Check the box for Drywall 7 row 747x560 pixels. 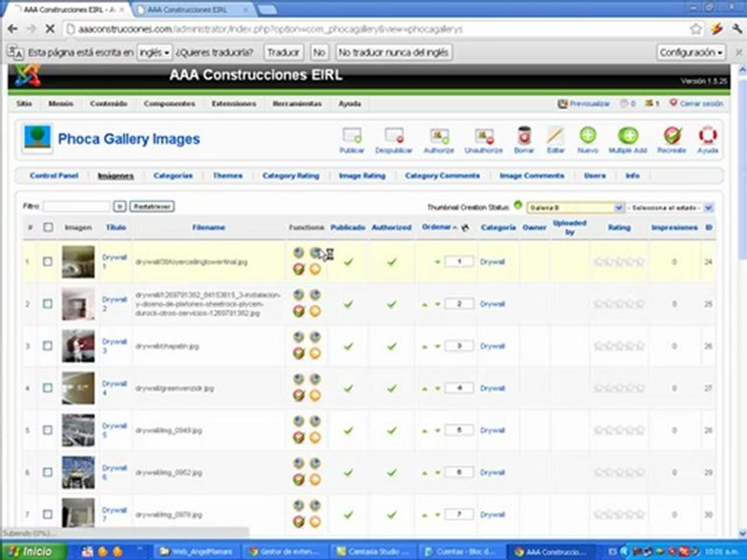tap(47, 515)
